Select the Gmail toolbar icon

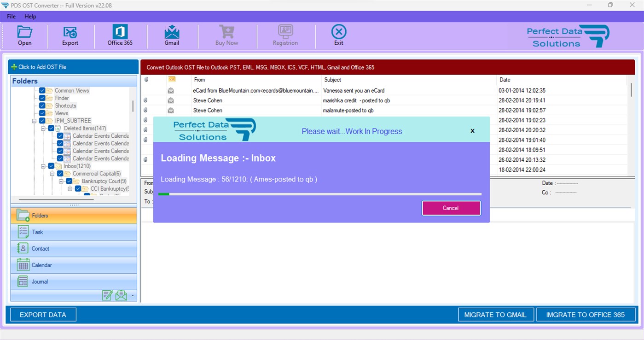(172, 35)
